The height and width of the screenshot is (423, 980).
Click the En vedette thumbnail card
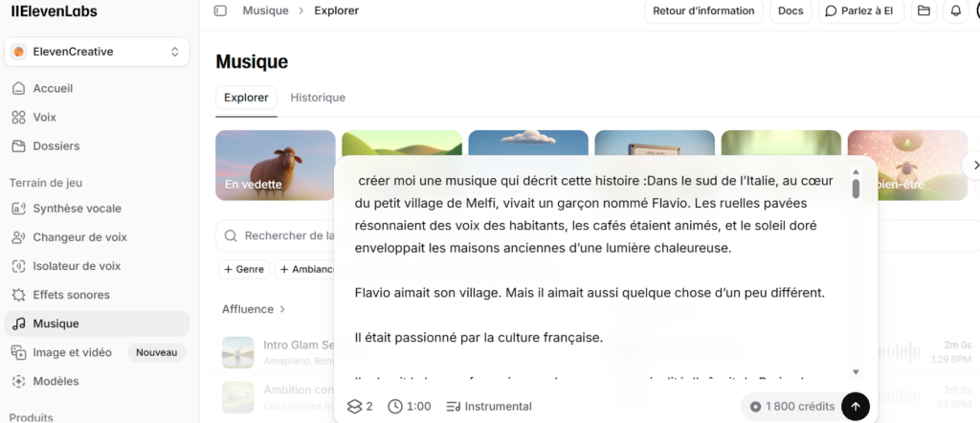coord(276,166)
